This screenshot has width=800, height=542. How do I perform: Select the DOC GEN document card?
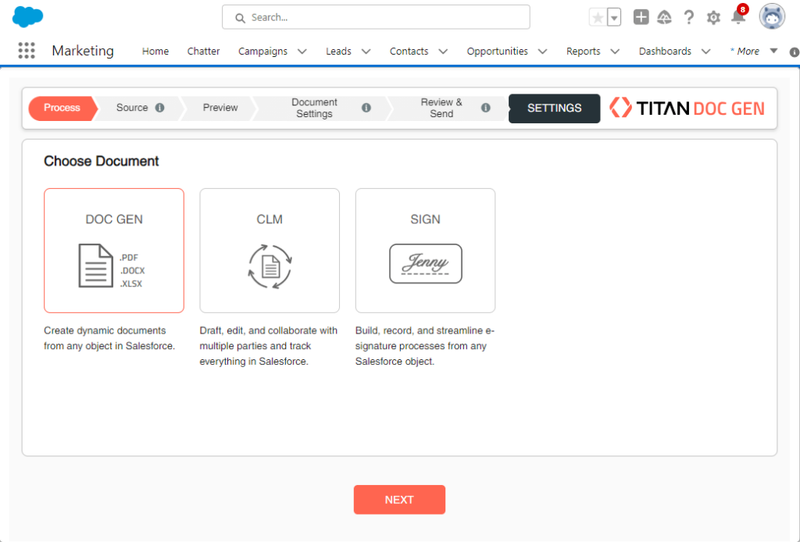click(x=114, y=251)
